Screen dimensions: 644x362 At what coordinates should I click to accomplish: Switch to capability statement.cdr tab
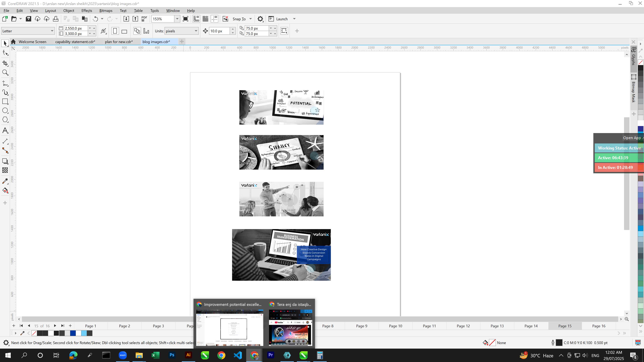click(x=75, y=42)
